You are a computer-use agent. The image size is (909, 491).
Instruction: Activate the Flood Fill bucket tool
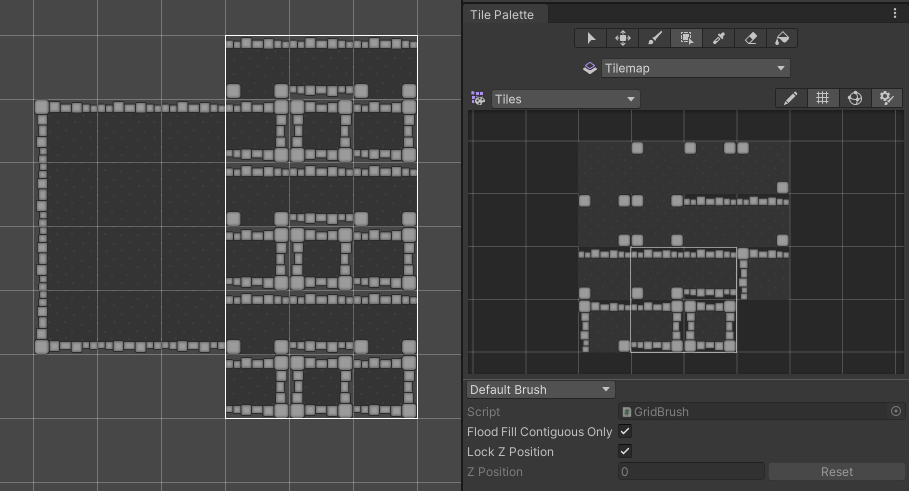click(783, 38)
